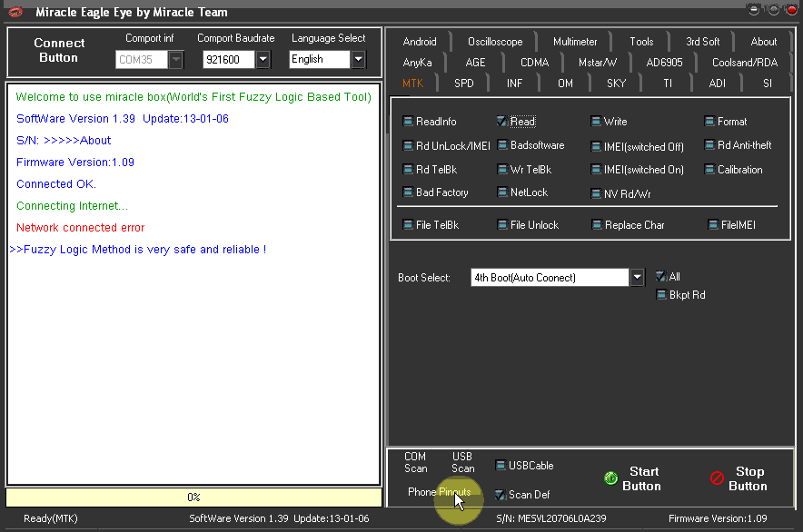Switch to the SI tab
This screenshot has height=532, width=803.
(x=768, y=83)
